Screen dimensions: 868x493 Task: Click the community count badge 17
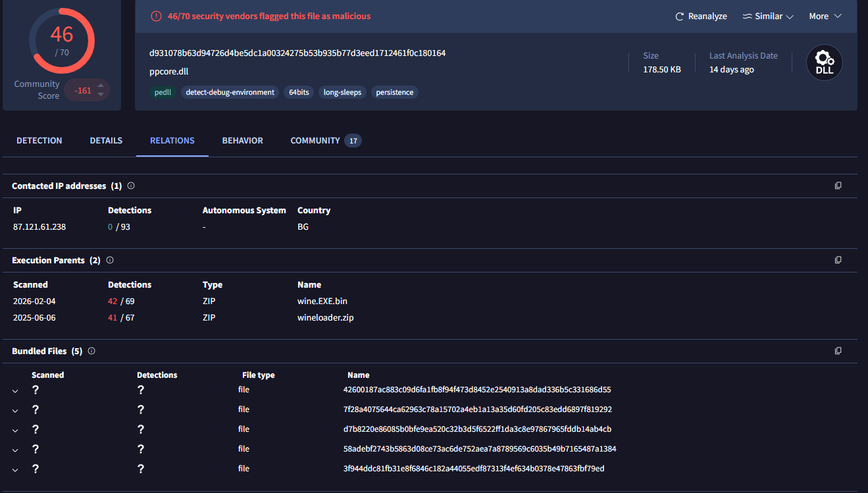[x=353, y=141]
